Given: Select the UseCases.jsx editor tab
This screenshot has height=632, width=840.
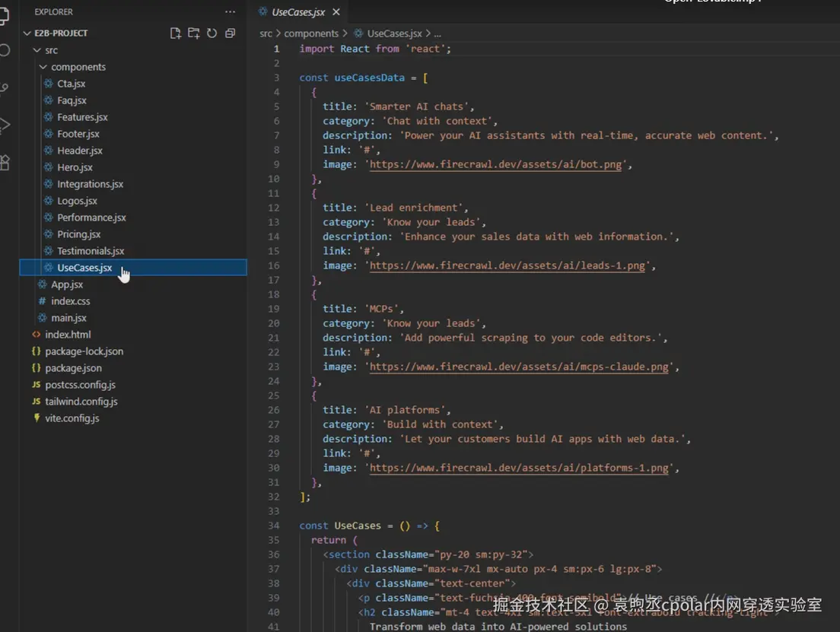Looking at the screenshot, I should (298, 11).
